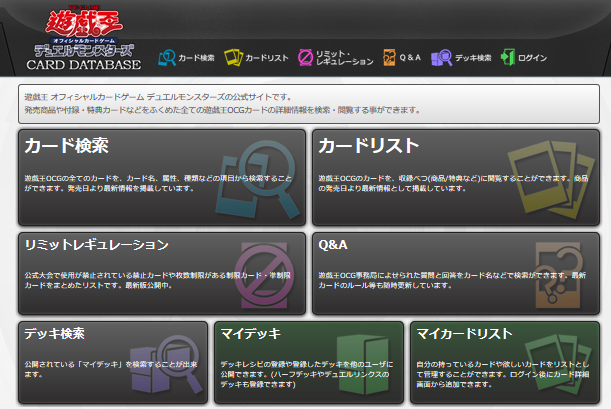This screenshot has width=611, height=409.
Task: Open the large カードリスト panel heading
Action: [x=369, y=146]
